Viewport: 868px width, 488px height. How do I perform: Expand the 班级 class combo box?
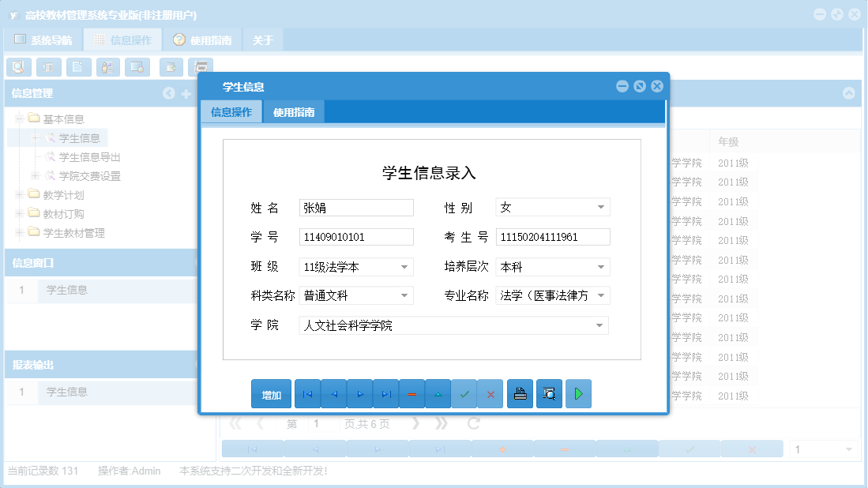click(x=406, y=267)
